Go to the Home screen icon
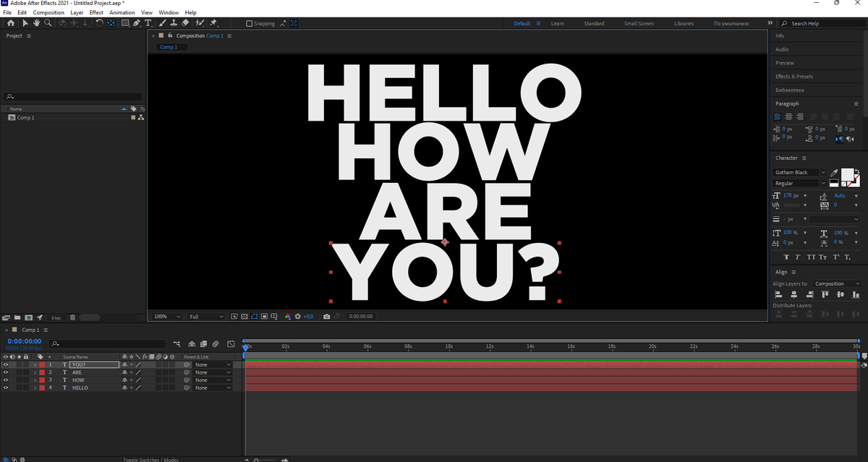This screenshot has height=462, width=868. tap(11, 23)
